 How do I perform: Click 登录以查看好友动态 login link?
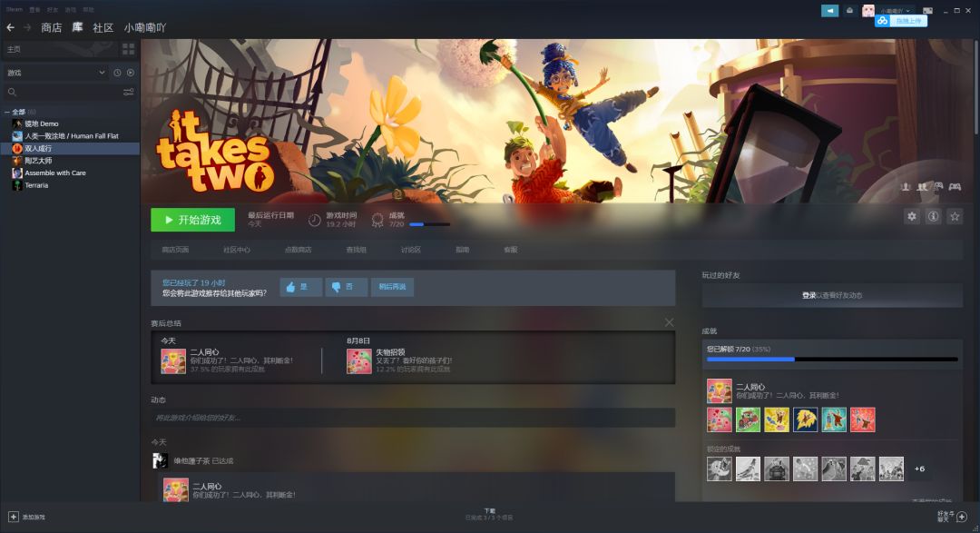coord(832,295)
